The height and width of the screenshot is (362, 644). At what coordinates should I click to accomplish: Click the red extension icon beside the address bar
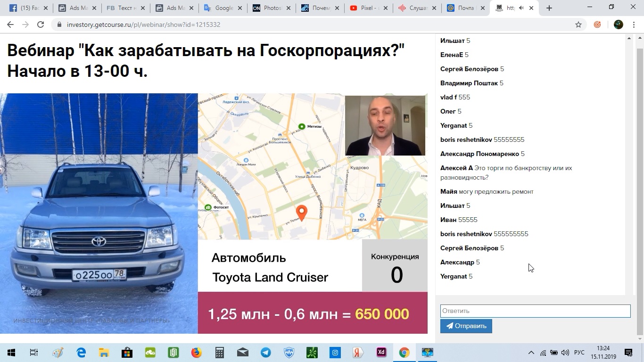pos(598,24)
